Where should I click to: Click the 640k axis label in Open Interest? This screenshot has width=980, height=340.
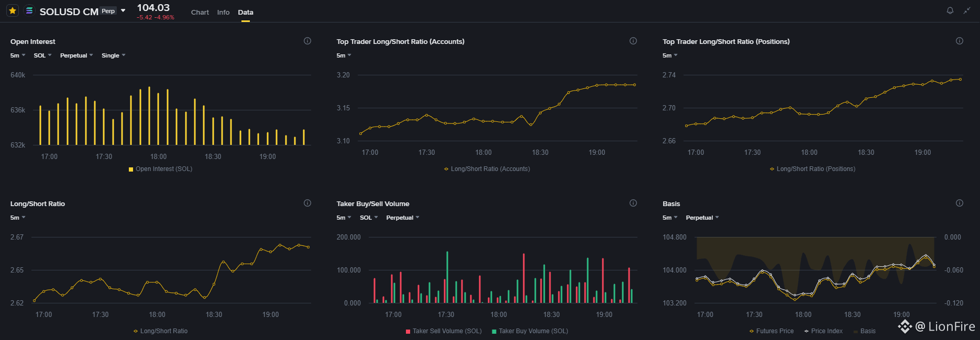(18, 75)
